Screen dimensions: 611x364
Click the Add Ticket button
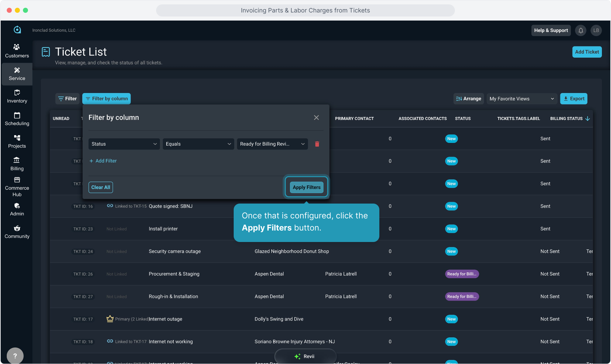point(587,52)
